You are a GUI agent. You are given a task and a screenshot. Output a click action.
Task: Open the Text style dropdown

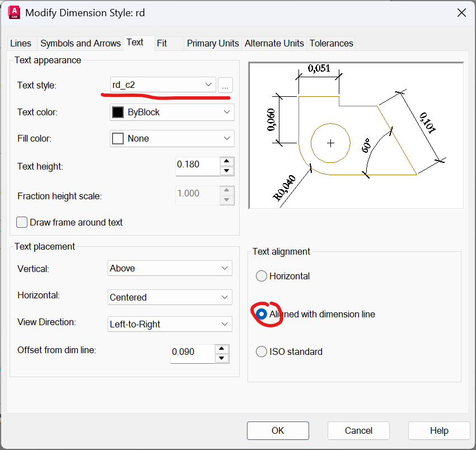[163, 85]
